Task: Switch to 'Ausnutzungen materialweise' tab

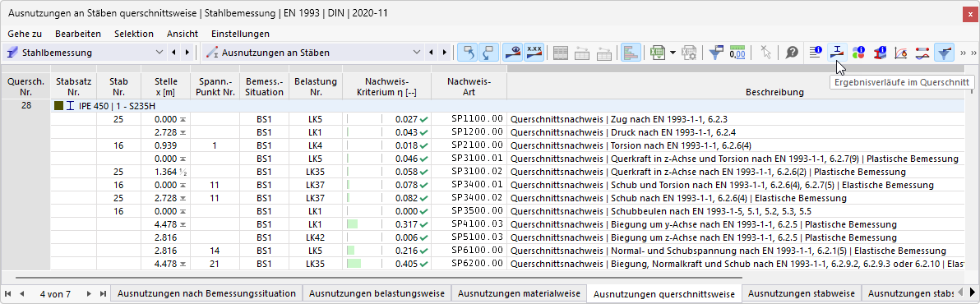Action: (518, 292)
